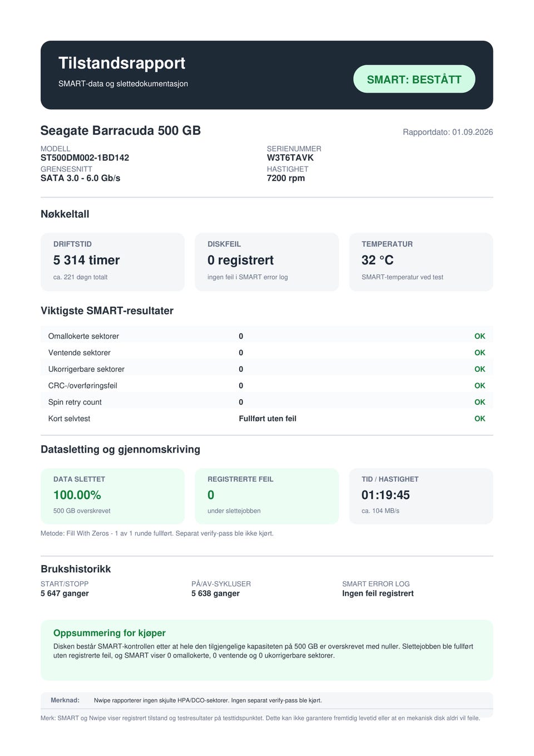Click the DRIFTSTID 5 314 timer card
This screenshot has height=756, width=534.
pyautogui.click(x=112, y=262)
